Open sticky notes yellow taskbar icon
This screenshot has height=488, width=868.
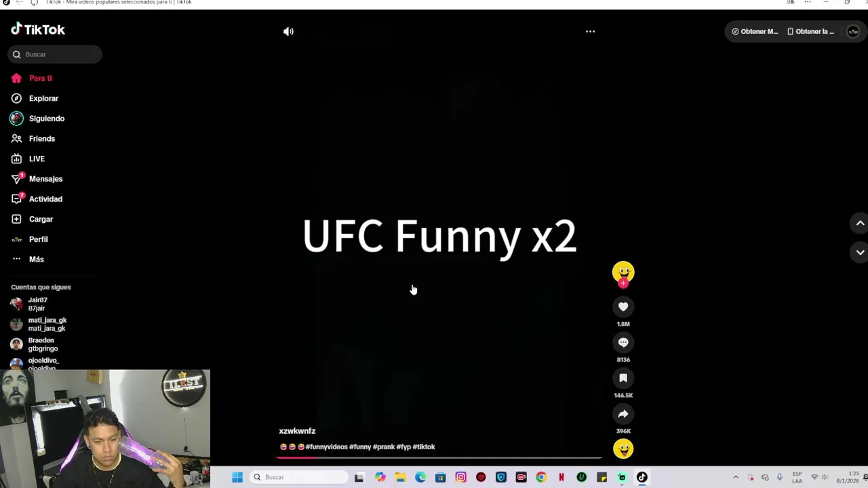[601, 477]
